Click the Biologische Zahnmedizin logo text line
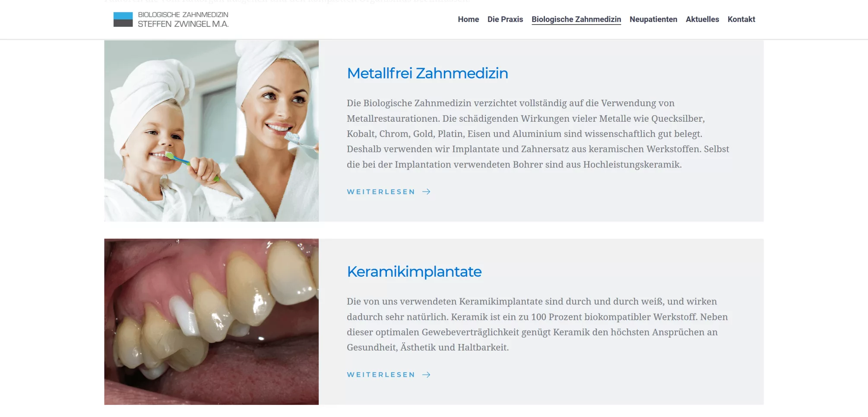868x417 pixels. coord(183,15)
